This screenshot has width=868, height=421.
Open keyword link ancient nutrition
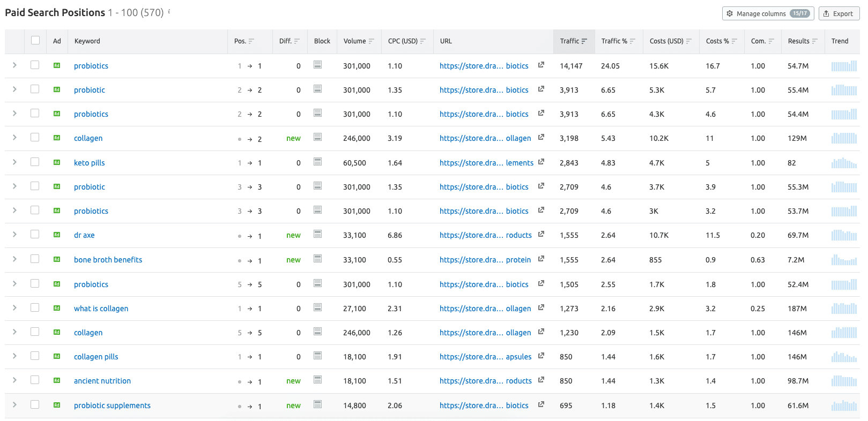(x=102, y=381)
